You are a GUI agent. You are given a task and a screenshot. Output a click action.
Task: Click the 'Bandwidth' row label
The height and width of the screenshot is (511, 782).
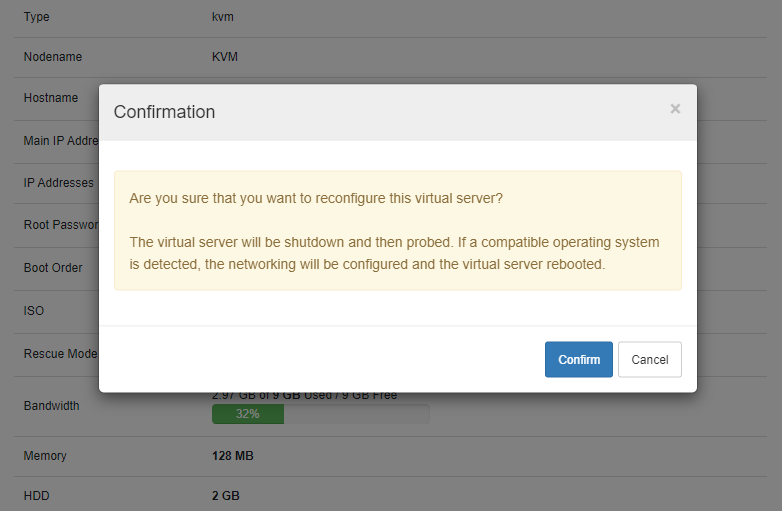pyautogui.click(x=51, y=406)
